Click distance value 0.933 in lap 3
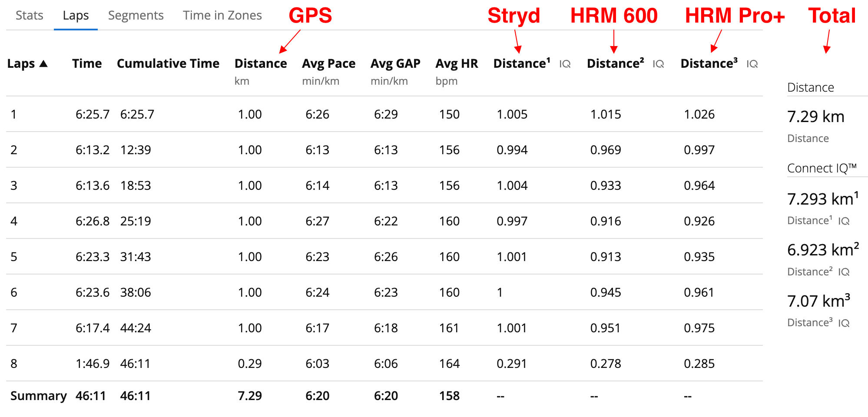Image resolution: width=868 pixels, height=417 pixels. (606, 185)
